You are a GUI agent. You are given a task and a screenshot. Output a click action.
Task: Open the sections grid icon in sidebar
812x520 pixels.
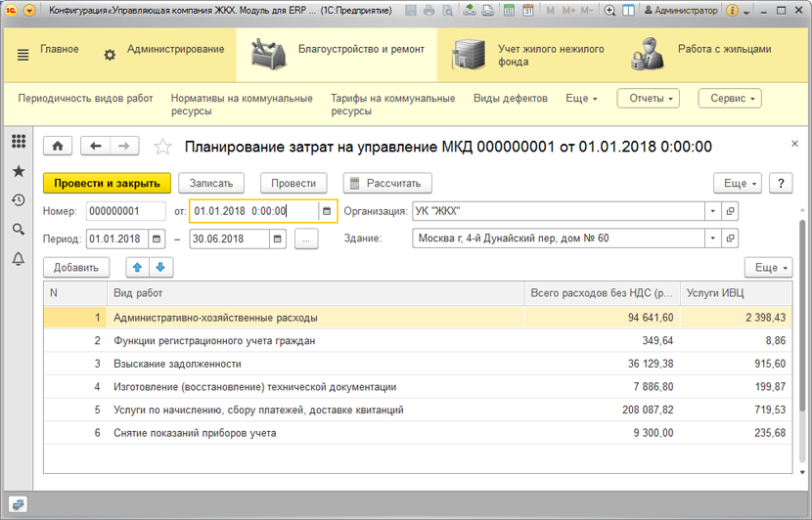pyautogui.click(x=19, y=142)
